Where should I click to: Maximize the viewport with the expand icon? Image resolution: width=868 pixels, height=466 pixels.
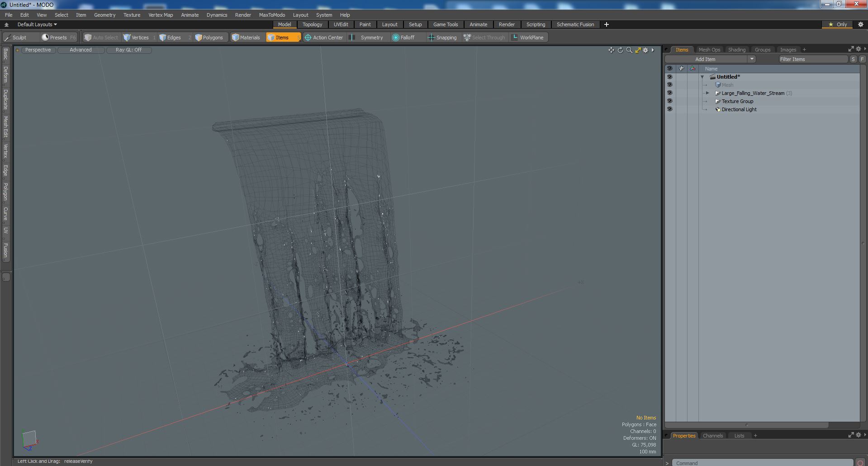pyautogui.click(x=638, y=50)
